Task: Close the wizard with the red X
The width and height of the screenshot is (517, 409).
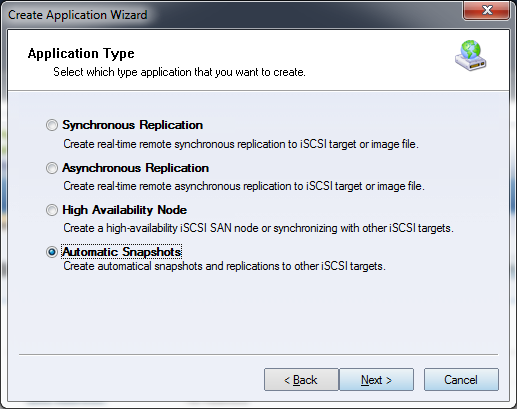Action: click(486, 10)
